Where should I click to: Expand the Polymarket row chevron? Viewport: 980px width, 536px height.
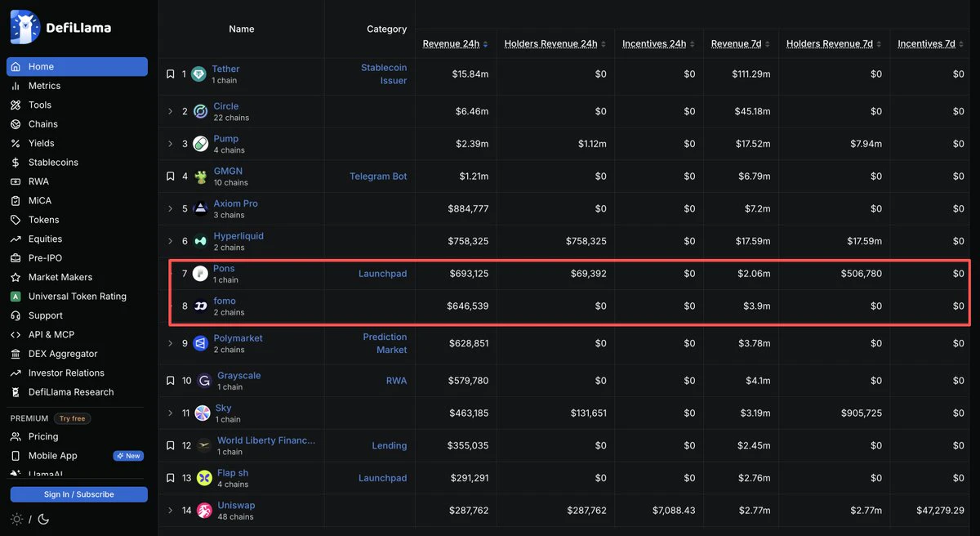click(x=171, y=343)
